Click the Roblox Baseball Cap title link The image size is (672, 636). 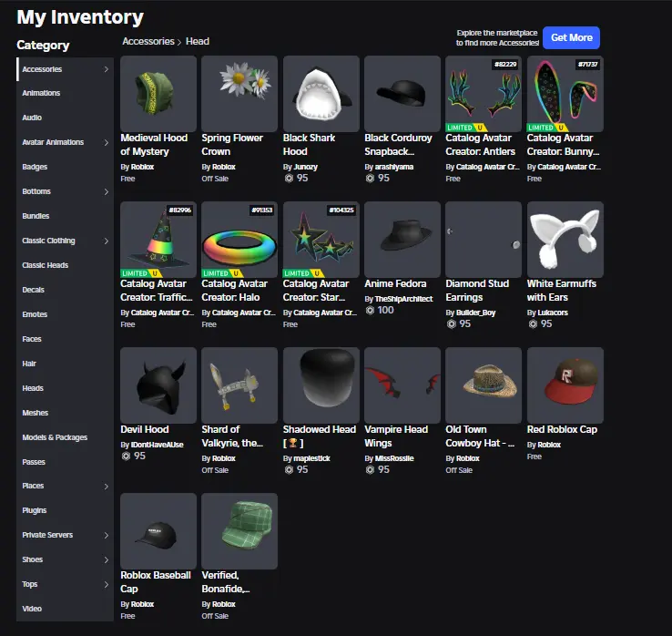click(x=156, y=575)
